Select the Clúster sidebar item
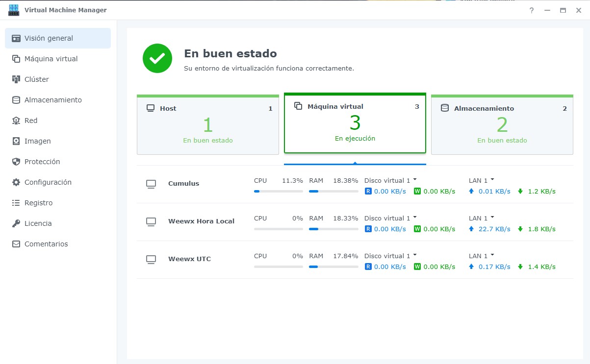 37,79
